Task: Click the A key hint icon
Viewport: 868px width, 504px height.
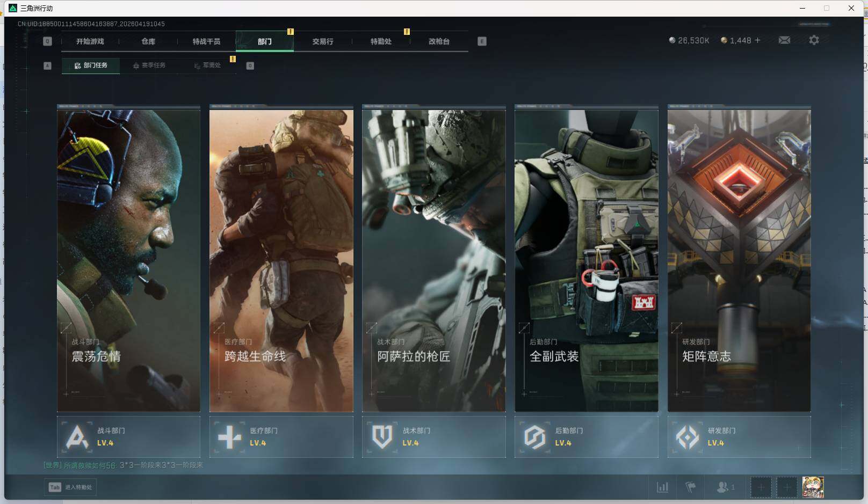Action: 47,65
